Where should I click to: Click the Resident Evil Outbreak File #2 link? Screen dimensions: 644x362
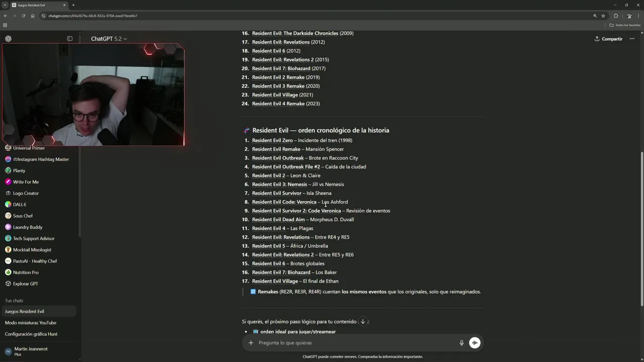286,167
